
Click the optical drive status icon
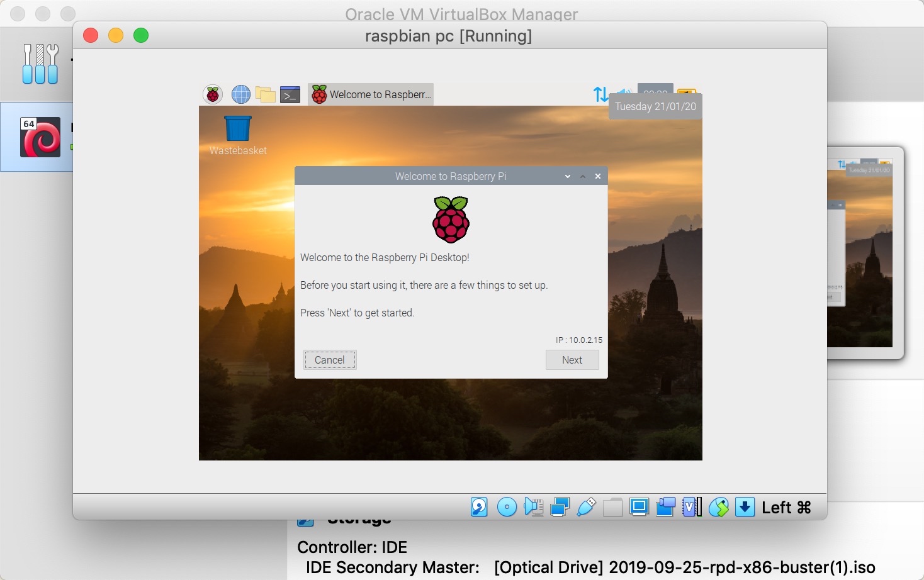[507, 507]
